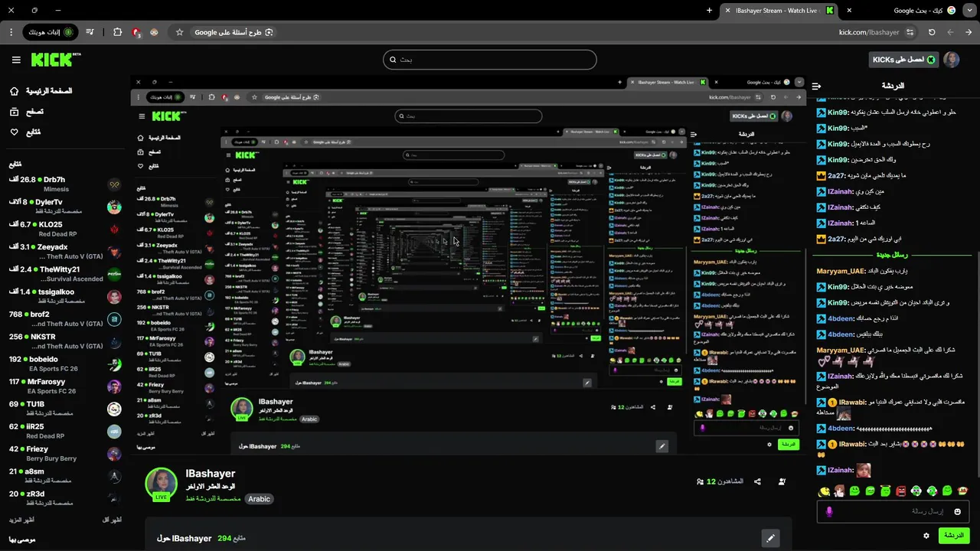Open chat settings via the gear icon
This screenshot has height=551, width=980.
coord(926,536)
